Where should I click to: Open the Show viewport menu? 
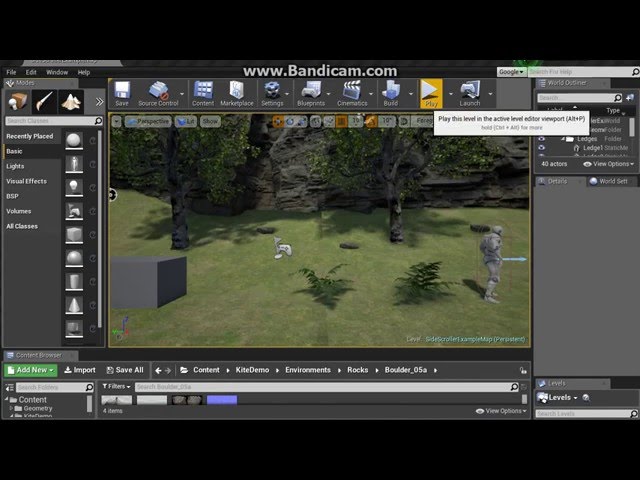[210, 121]
